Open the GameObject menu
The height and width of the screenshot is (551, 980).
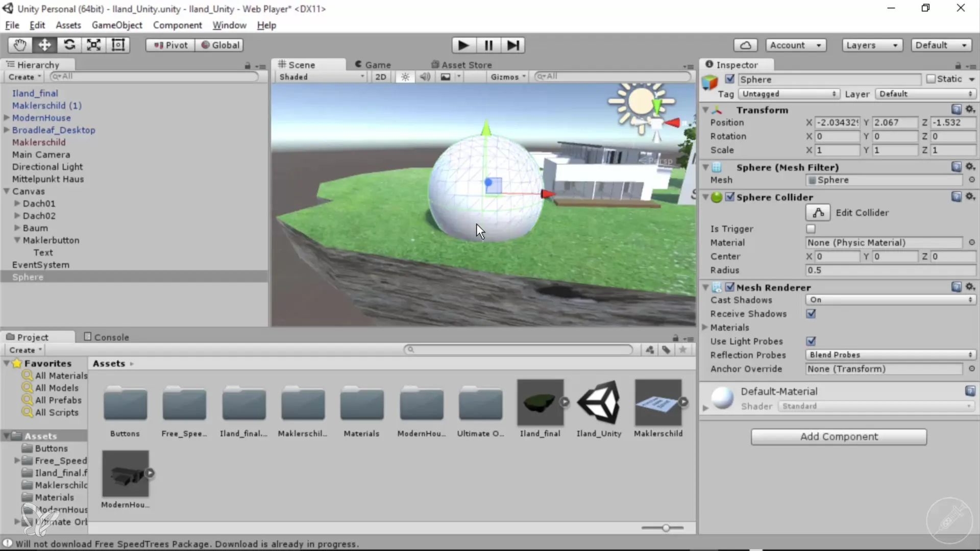pos(117,25)
